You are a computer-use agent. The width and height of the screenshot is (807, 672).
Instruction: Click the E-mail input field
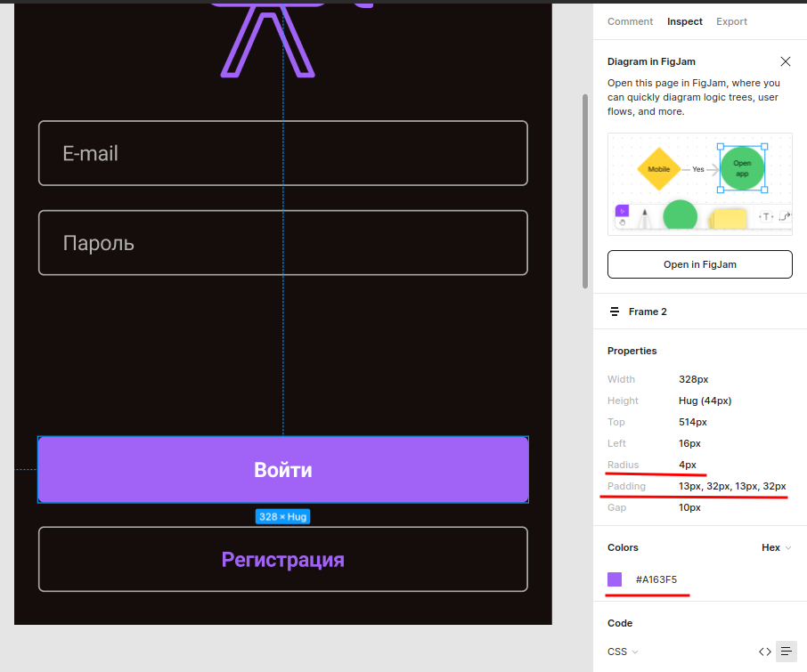(283, 153)
